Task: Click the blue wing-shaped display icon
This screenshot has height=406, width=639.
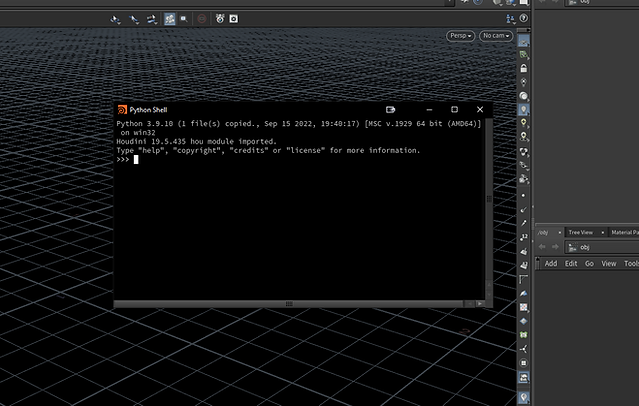Action: pos(524,293)
